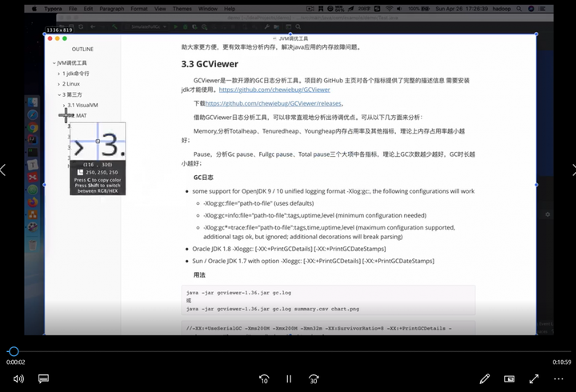This screenshot has height=392, width=576.
Task: Open the File menu
Action: 73,9
